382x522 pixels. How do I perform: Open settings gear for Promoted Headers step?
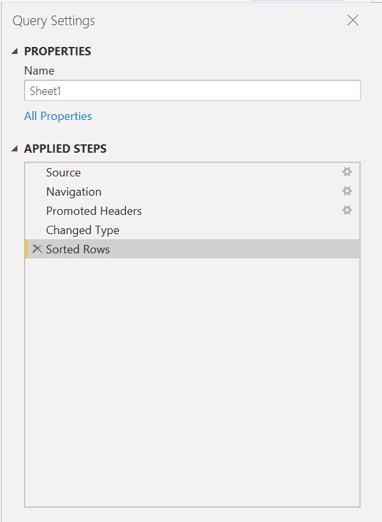(347, 210)
